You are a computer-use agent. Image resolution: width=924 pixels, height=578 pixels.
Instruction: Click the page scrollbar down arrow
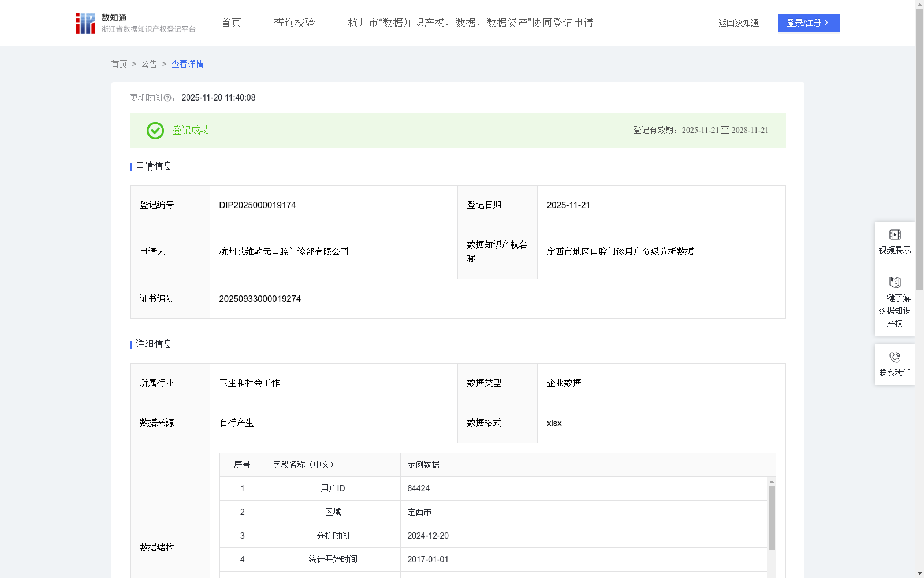[919, 573]
